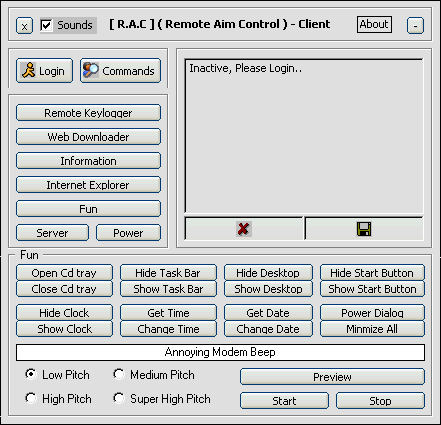441x425 pixels.
Task: Select the Super High Pitch option
Action: (119, 398)
